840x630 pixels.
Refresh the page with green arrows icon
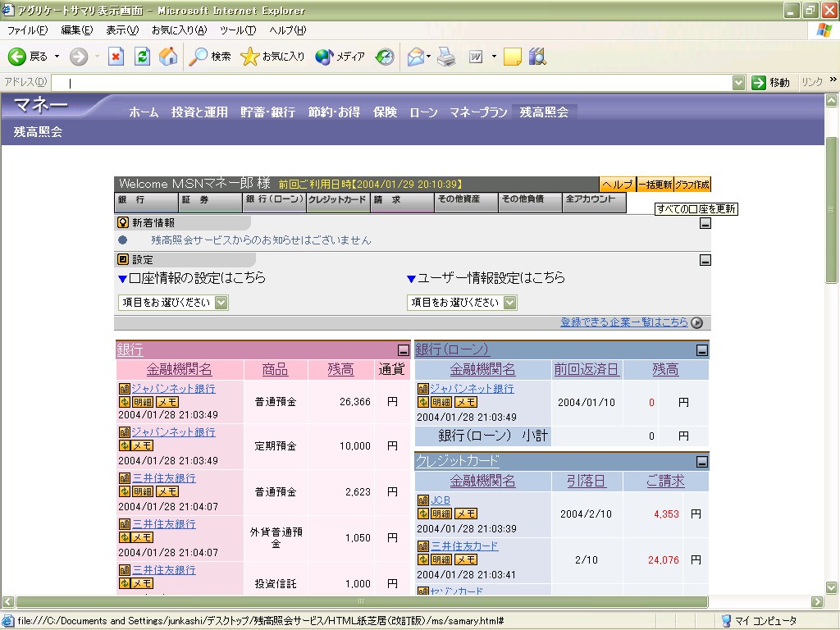(142, 57)
